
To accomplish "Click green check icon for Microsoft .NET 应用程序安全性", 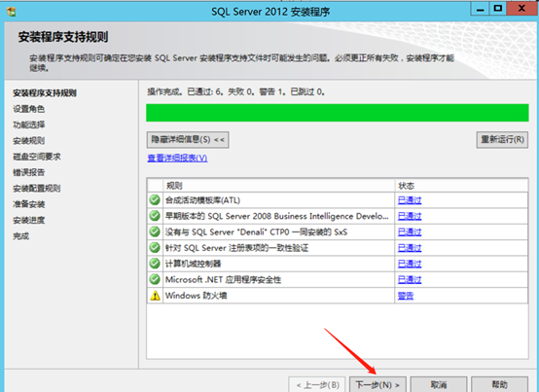I will click(x=155, y=279).
